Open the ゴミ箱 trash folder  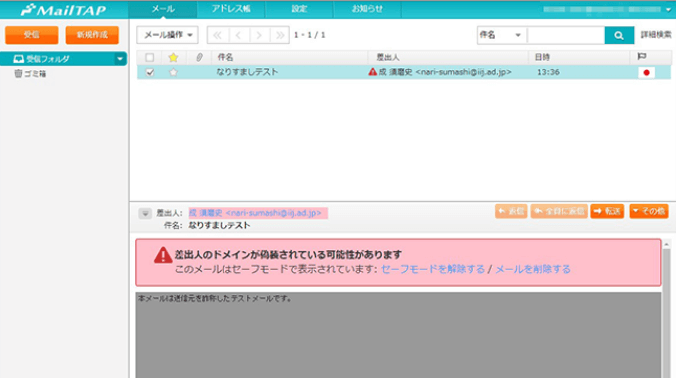tap(30, 74)
